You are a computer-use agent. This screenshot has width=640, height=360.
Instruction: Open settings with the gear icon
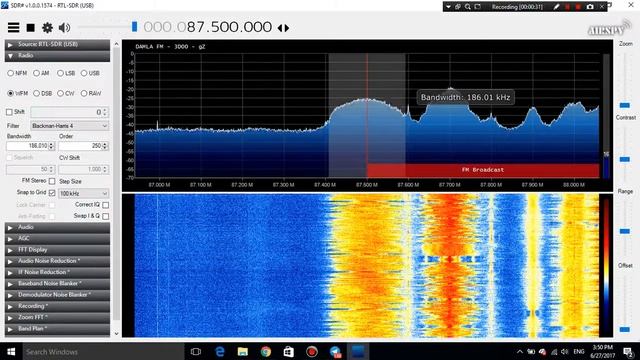(47, 27)
